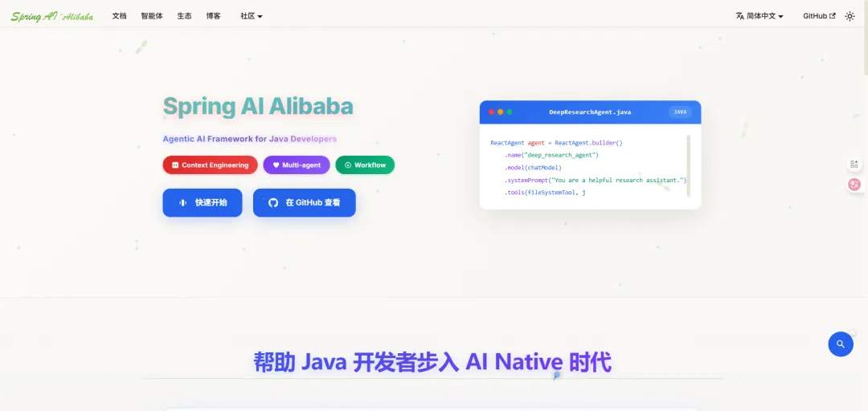This screenshot has height=411, width=868.
Task: Click the page's vertical scrollbar thumb
Action: click(866, 39)
